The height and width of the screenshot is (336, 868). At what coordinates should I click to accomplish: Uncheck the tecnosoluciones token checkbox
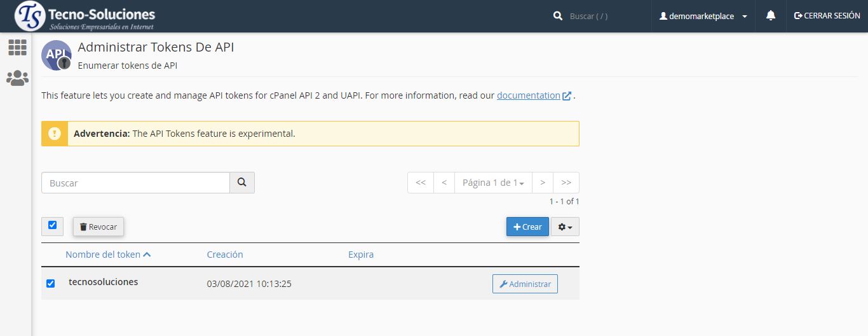[x=51, y=283]
